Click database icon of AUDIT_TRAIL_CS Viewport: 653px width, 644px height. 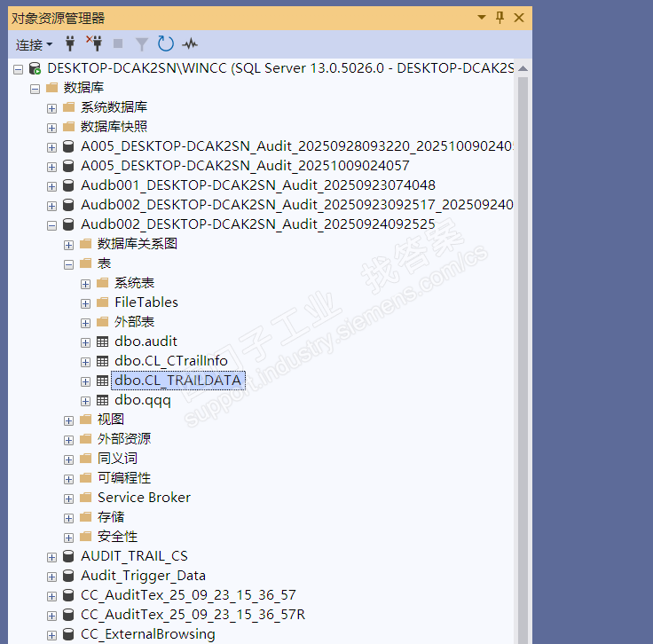(68, 556)
